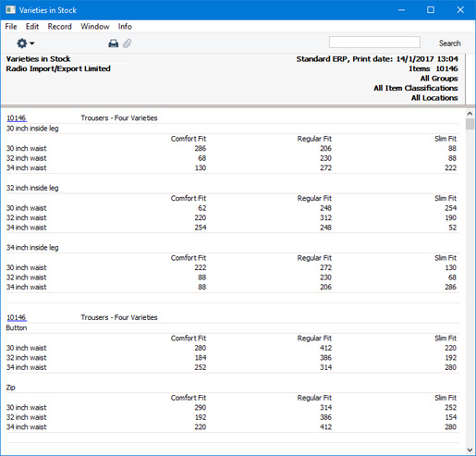Click into the search text field
The image size is (476, 456).
coord(374,43)
